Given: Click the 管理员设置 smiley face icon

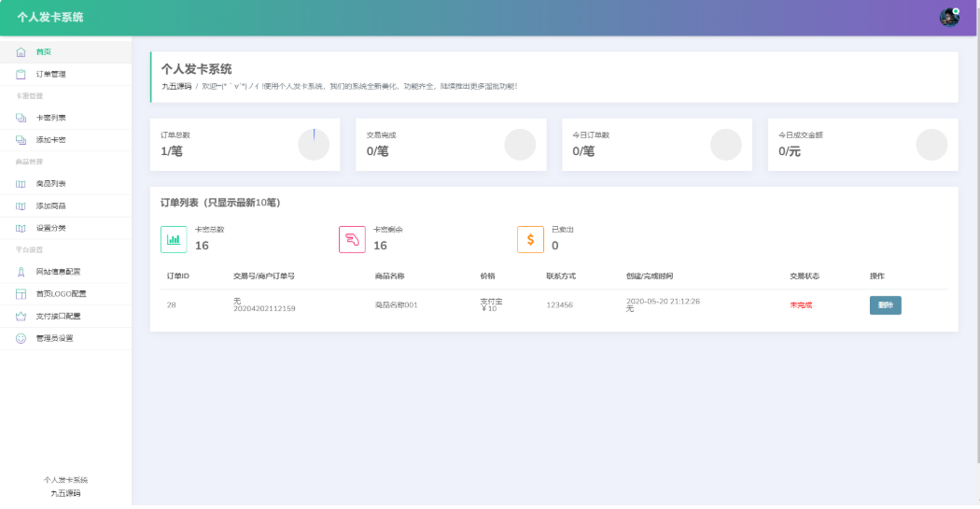Looking at the screenshot, I should pos(21,338).
